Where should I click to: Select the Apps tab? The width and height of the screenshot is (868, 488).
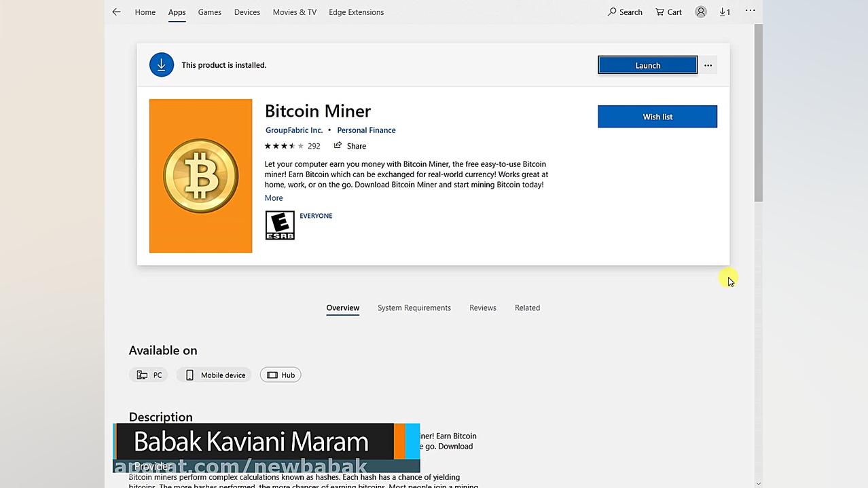(177, 12)
